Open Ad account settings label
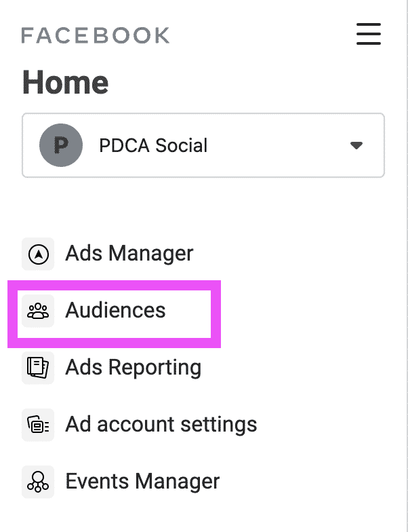This screenshot has width=408, height=532. click(161, 425)
